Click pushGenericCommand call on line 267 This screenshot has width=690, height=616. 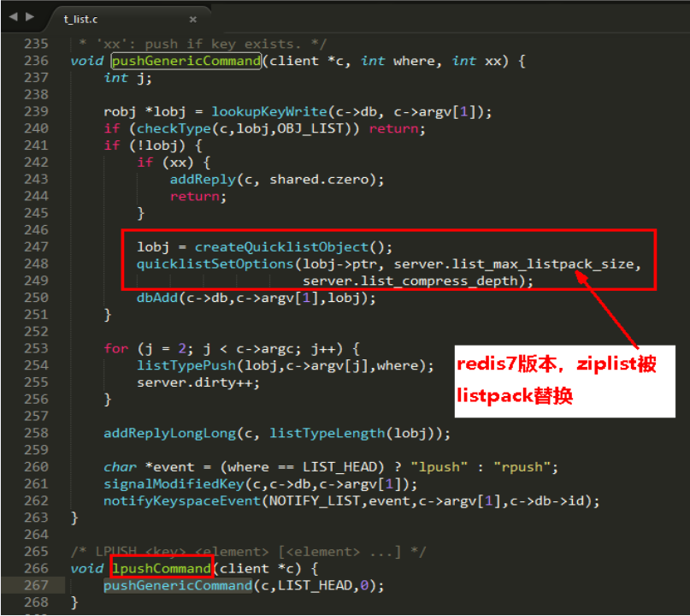(x=178, y=585)
